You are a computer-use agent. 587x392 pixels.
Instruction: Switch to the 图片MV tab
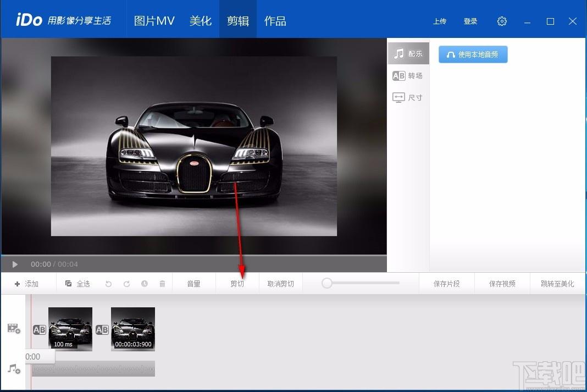point(154,21)
